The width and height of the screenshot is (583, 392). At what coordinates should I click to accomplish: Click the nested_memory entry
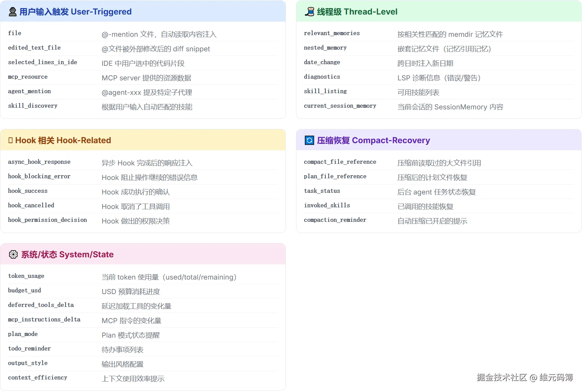point(325,48)
